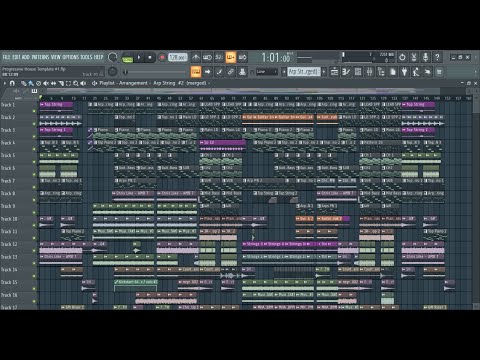Select the playlist draw pencil tool

(x=23, y=83)
